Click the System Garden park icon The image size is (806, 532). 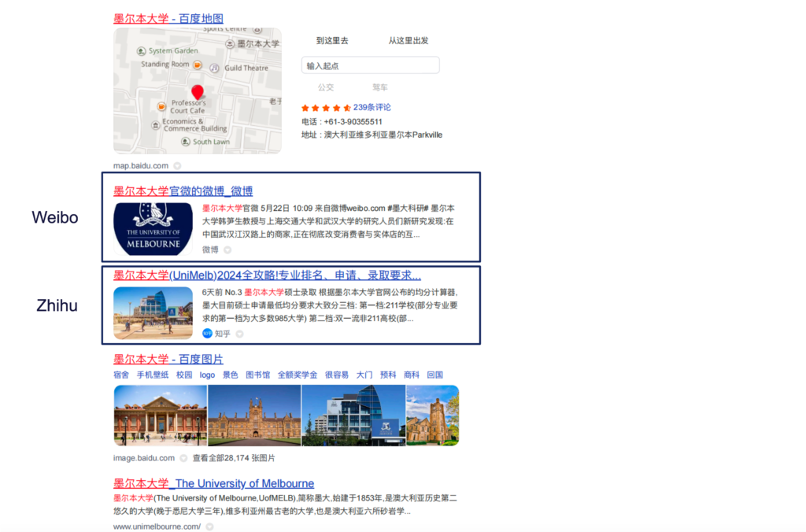click(x=142, y=51)
